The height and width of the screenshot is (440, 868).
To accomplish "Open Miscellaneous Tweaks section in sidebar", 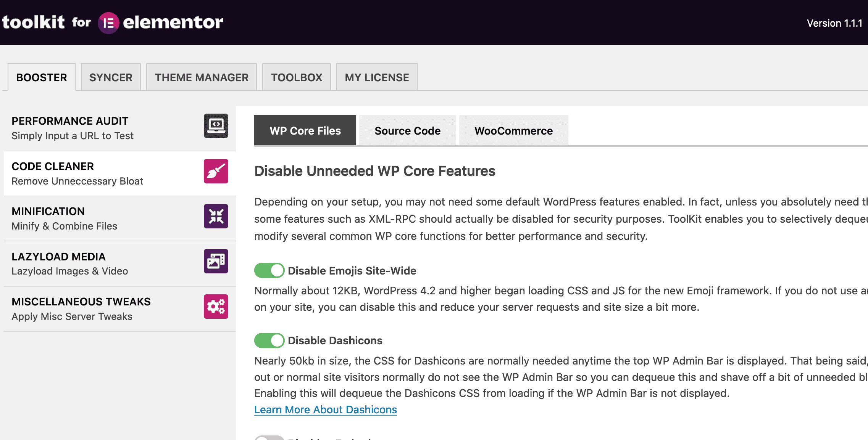I will [120, 309].
